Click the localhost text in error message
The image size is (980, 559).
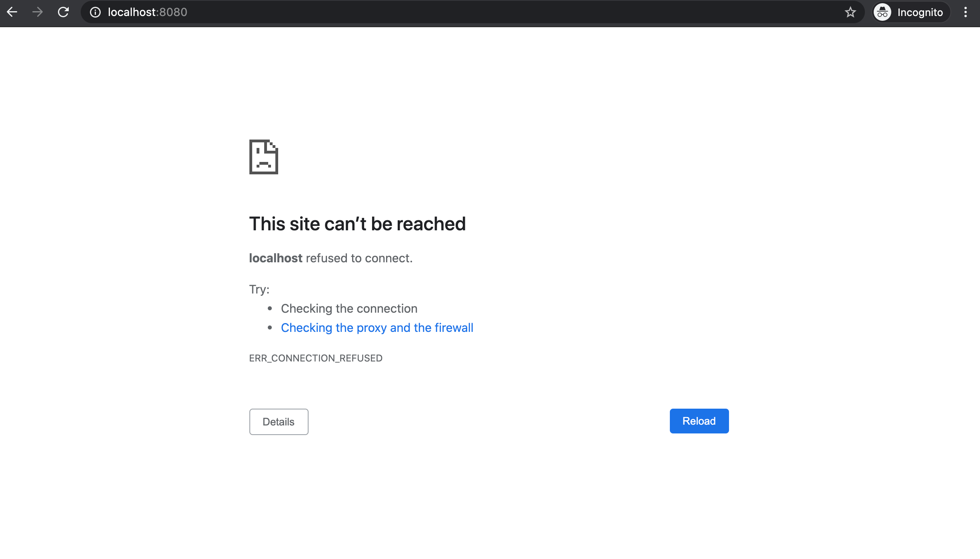click(x=275, y=258)
